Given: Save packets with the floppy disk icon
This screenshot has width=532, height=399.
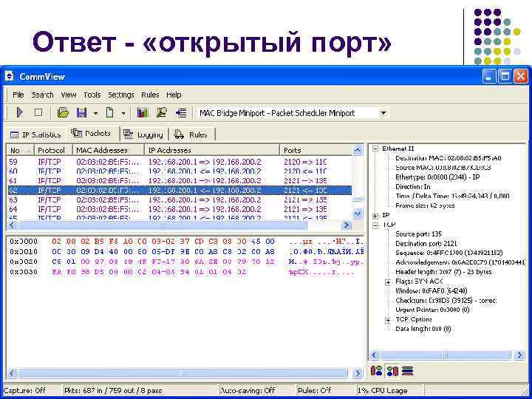Looking at the screenshot, I should pyautogui.click(x=82, y=112).
